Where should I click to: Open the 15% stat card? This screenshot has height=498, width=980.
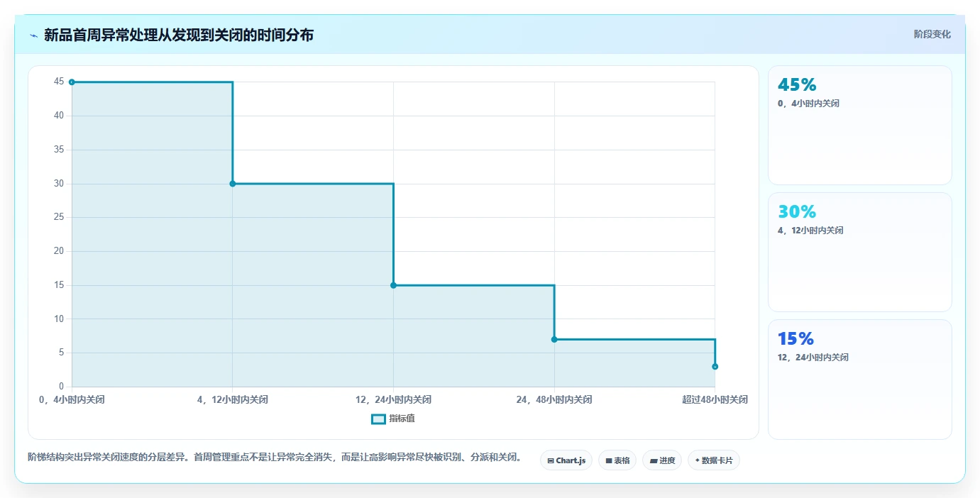(x=860, y=379)
